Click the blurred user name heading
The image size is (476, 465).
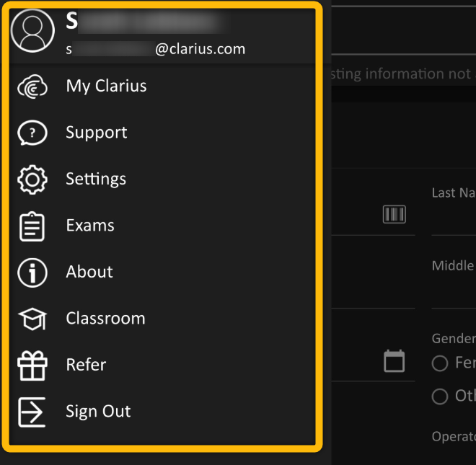pyautogui.click(x=145, y=21)
